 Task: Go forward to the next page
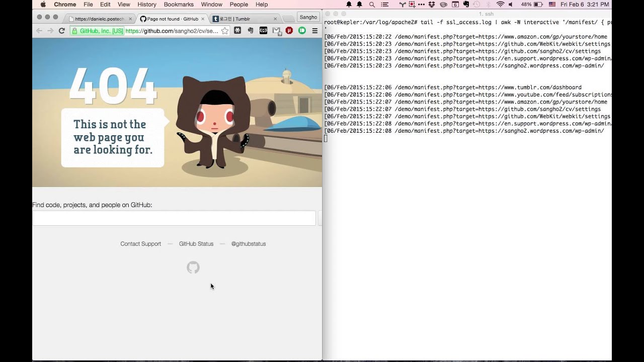tap(50, 31)
